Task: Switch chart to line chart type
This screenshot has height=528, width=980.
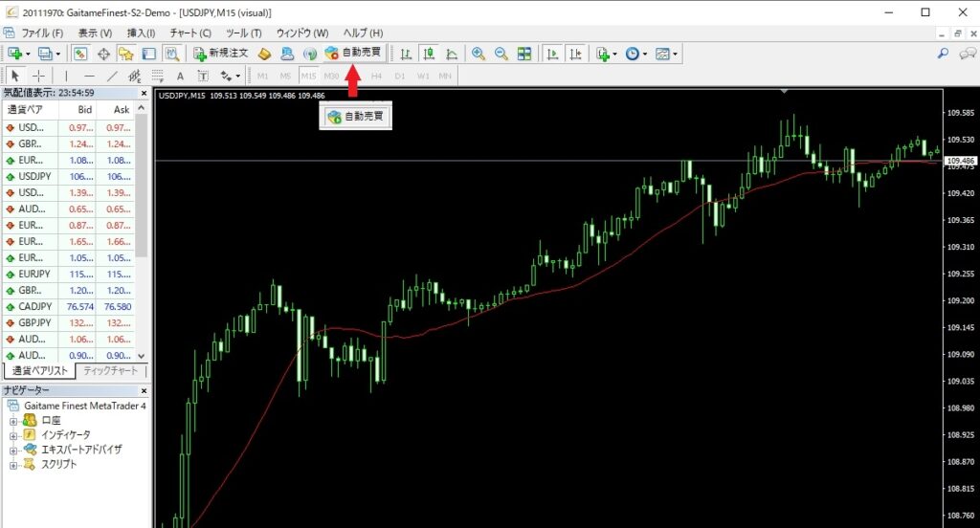Action: point(452,55)
